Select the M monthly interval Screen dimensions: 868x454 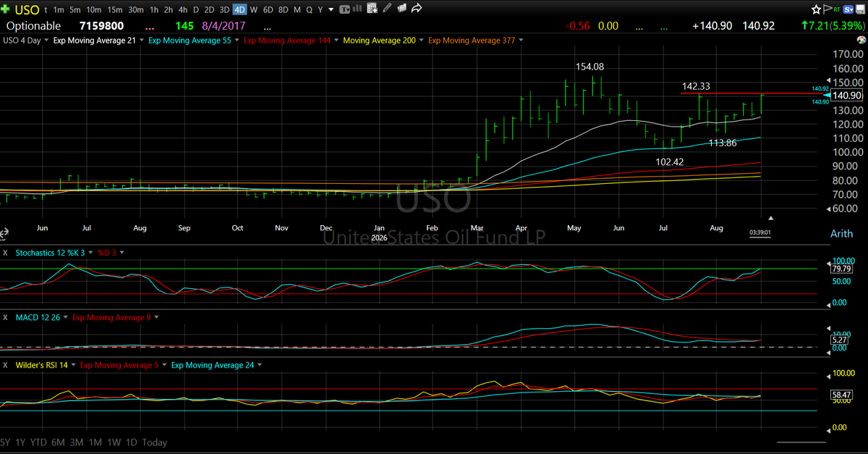tap(297, 9)
